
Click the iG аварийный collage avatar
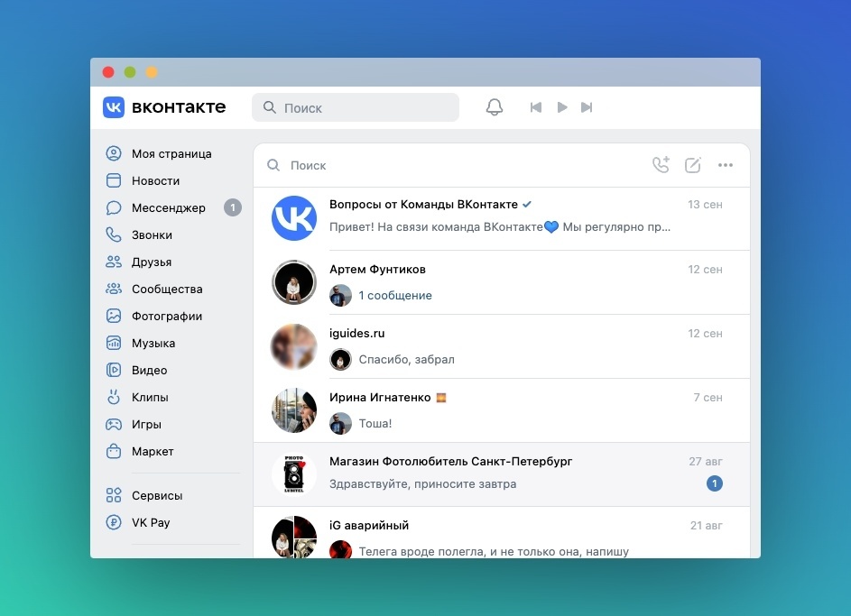pyautogui.click(x=294, y=537)
